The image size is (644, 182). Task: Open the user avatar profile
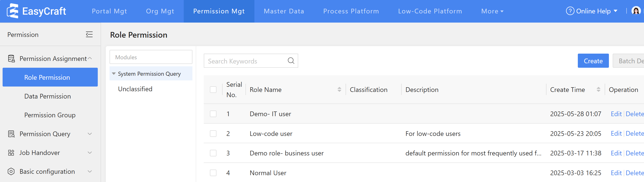[x=636, y=11]
